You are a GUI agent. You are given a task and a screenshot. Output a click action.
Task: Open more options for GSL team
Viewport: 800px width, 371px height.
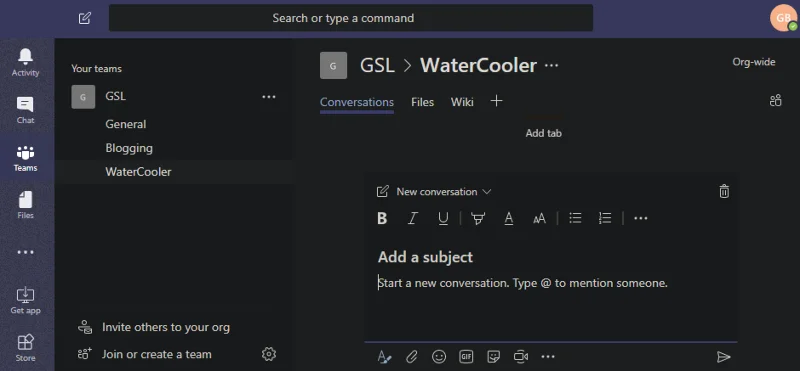pos(269,96)
